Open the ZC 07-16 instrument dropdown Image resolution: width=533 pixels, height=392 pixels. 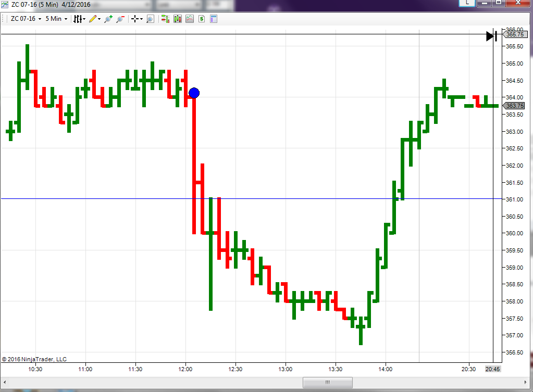click(x=26, y=19)
